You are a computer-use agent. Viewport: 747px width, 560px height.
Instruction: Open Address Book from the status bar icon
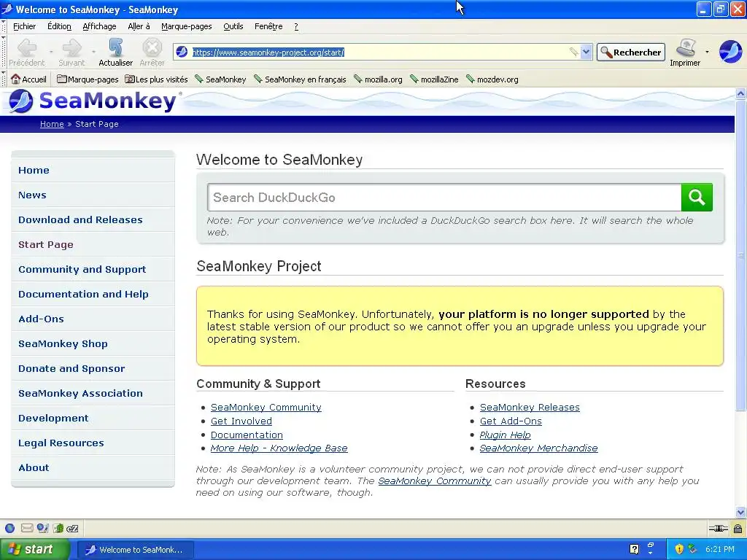[x=58, y=528]
